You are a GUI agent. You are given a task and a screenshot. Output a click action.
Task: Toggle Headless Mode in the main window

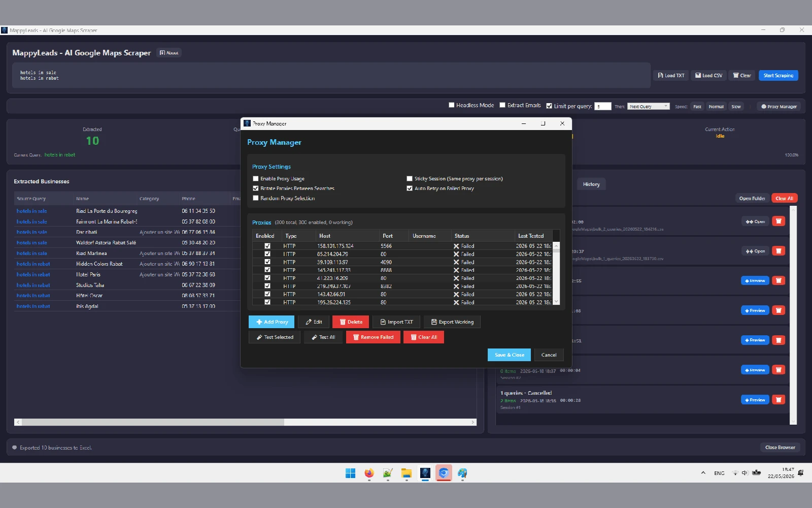[x=452, y=105]
